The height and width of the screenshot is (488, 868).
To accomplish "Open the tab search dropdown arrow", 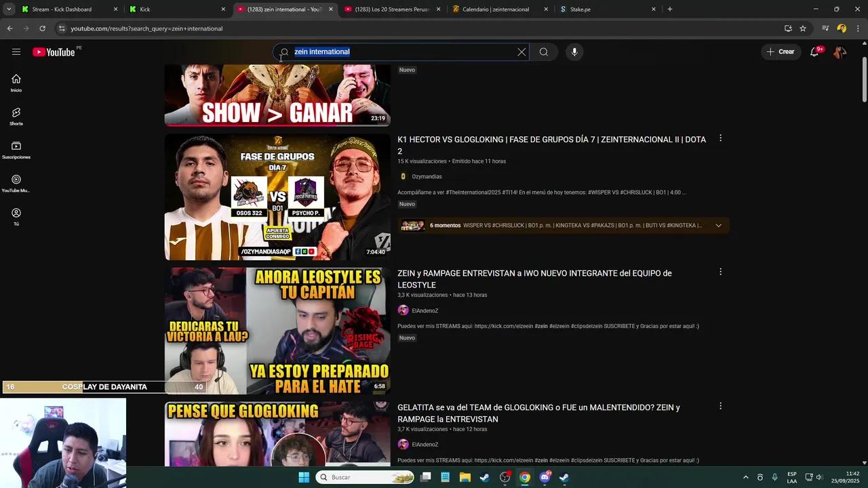I will pos(9,9).
